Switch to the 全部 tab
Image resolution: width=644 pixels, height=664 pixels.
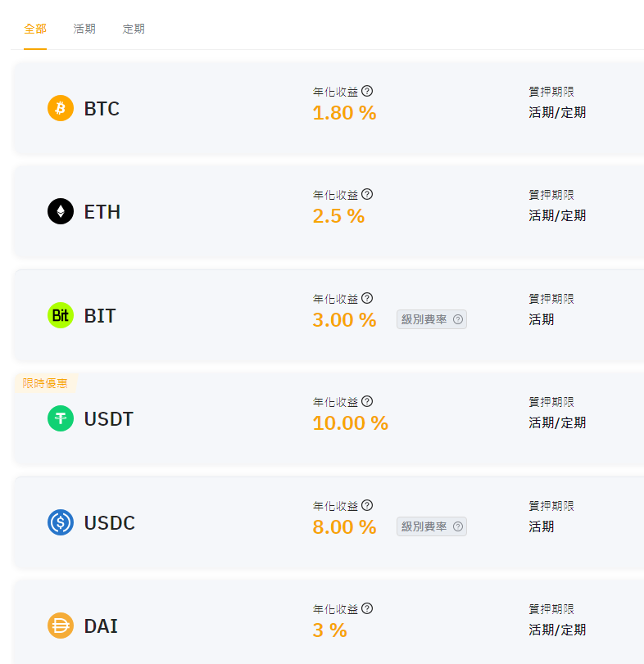[35, 29]
